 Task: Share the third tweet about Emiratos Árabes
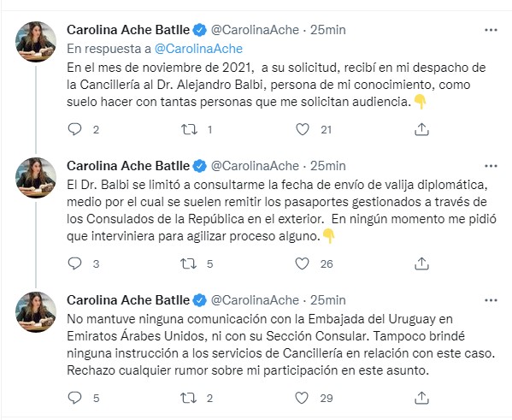pos(421,398)
